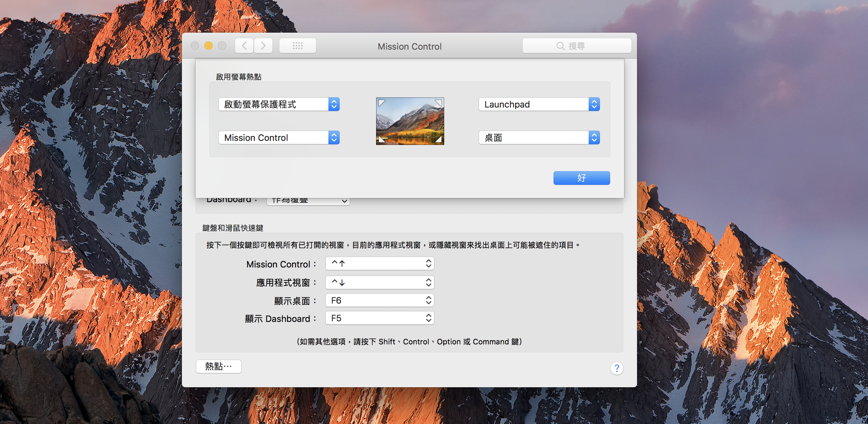Click the modifier keys hint starting with 如需其他選項
Image resolution: width=868 pixels, height=424 pixels.
click(x=409, y=341)
